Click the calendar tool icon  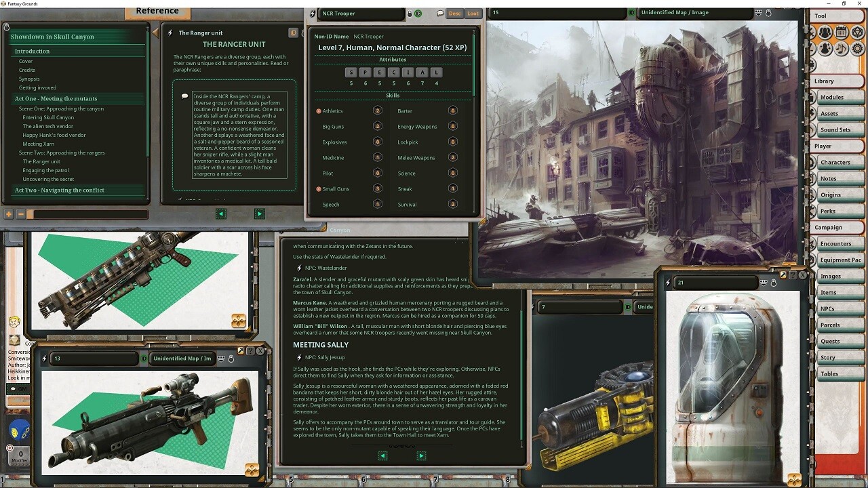[x=842, y=33]
